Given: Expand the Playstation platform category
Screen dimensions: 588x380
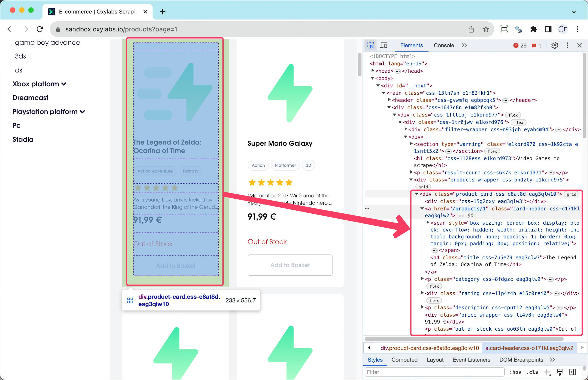Looking at the screenshot, I should [49, 112].
